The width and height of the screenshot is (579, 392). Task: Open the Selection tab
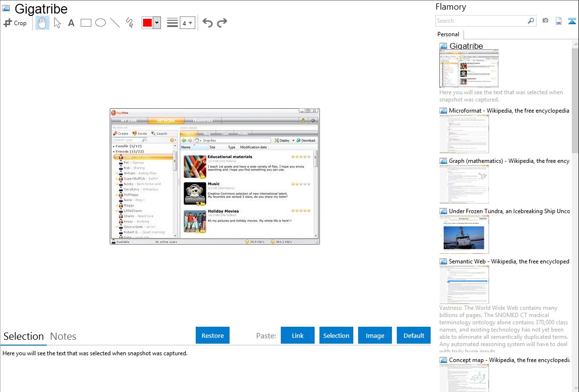tap(24, 336)
